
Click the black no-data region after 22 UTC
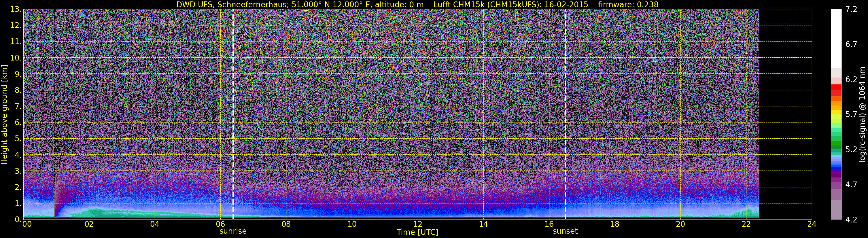pos(785,114)
